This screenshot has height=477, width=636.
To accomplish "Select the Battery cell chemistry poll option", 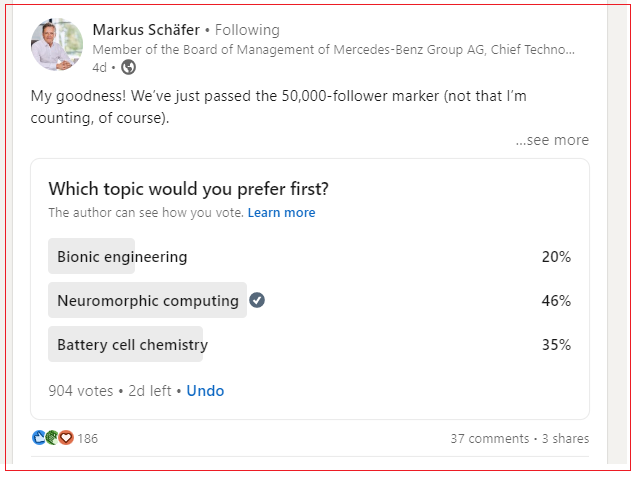I will point(132,345).
